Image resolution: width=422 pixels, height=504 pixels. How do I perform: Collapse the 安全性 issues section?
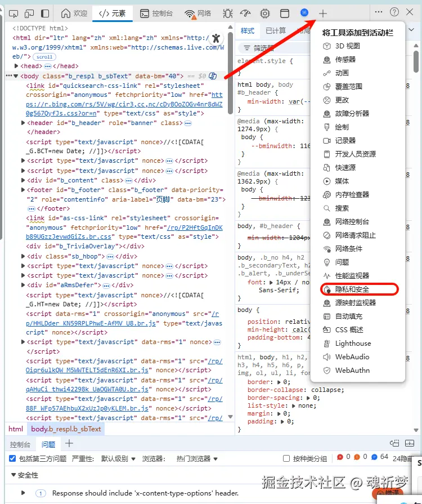pyautogui.click(x=14, y=475)
